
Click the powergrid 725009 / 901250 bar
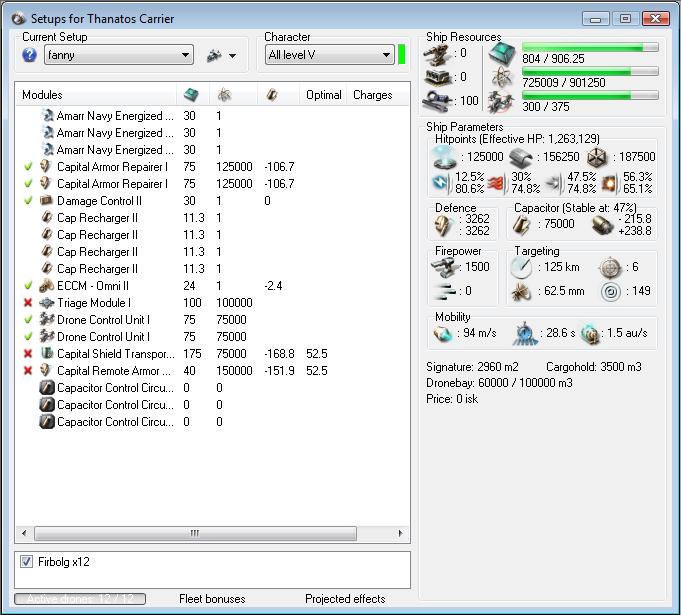[x=590, y=71]
